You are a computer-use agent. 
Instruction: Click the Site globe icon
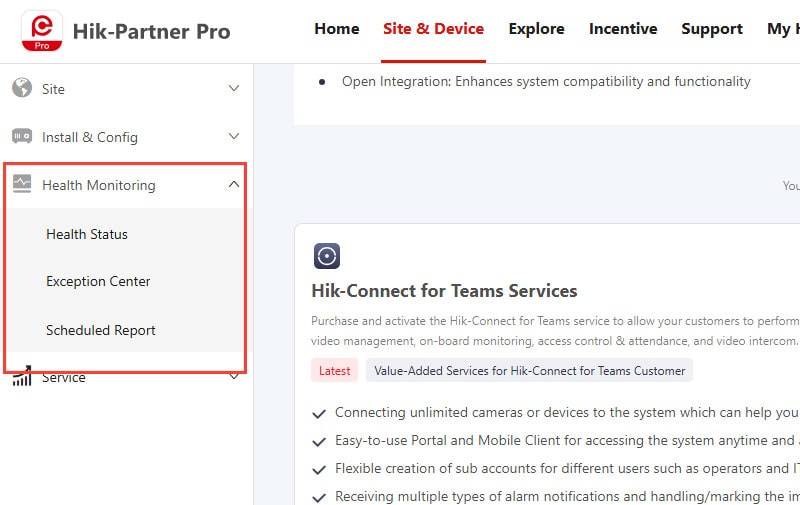tap(22, 88)
